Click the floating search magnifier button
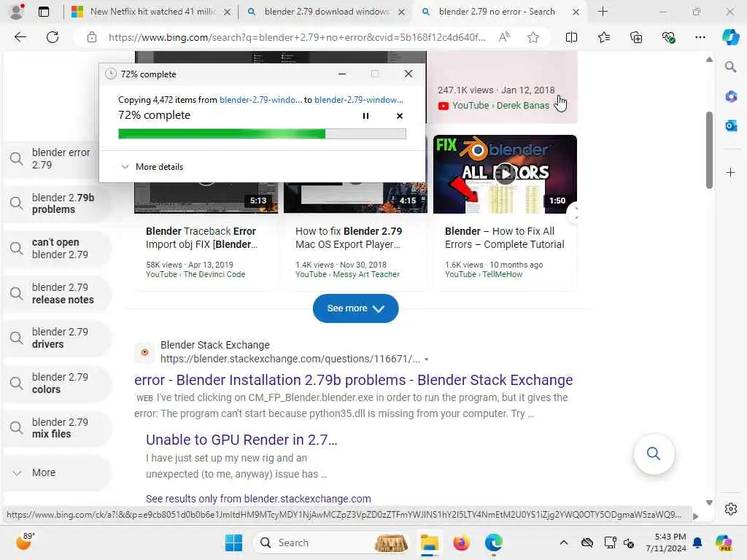This screenshot has width=747, height=560. coord(654,454)
